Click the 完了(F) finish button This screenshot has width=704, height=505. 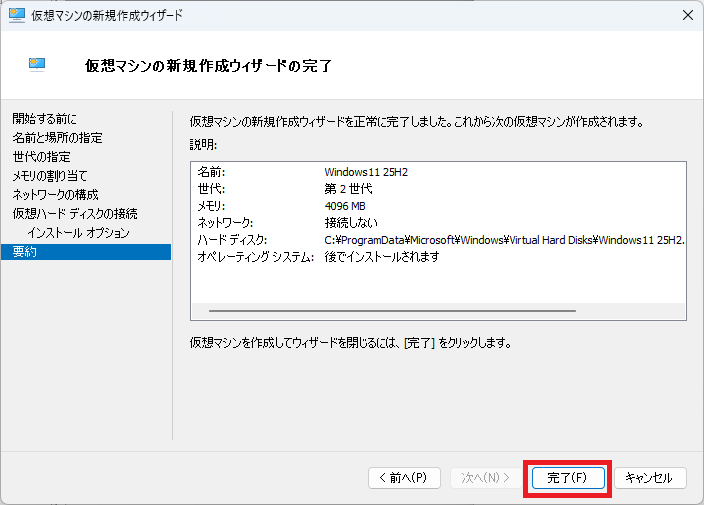click(x=568, y=478)
